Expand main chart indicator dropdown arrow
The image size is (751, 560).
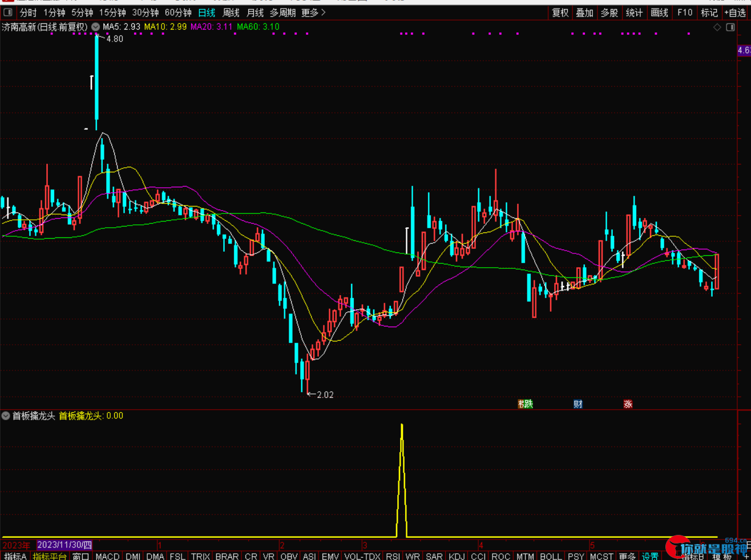pos(95,27)
